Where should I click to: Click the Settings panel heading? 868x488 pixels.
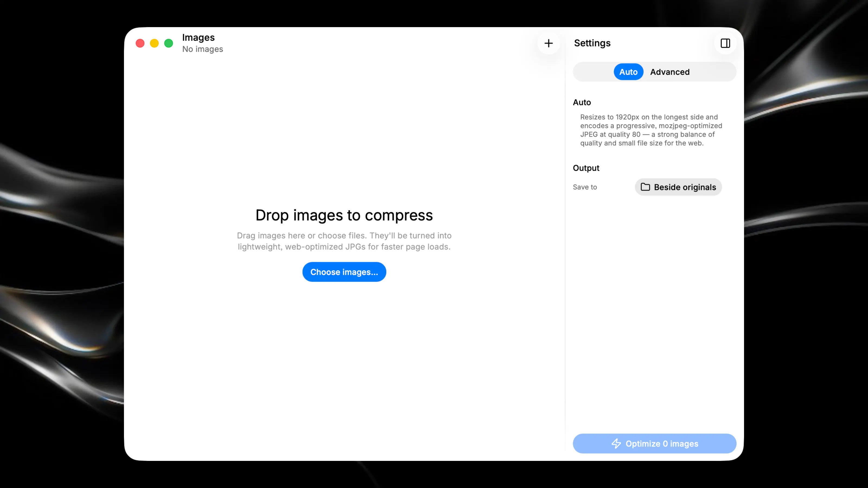tap(592, 43)
